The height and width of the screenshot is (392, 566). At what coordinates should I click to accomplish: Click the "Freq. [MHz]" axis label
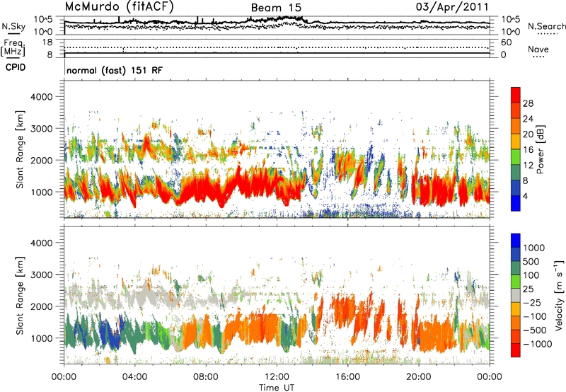click(13, 47)
